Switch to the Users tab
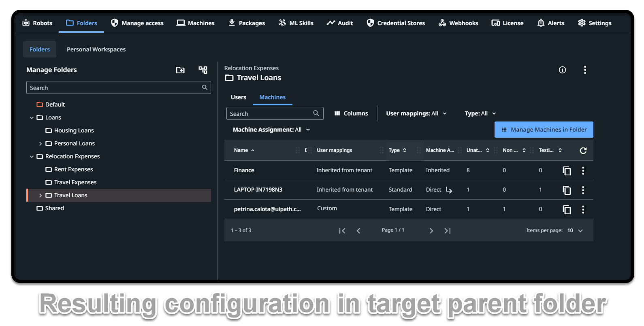644x326 pixels. 239,97
